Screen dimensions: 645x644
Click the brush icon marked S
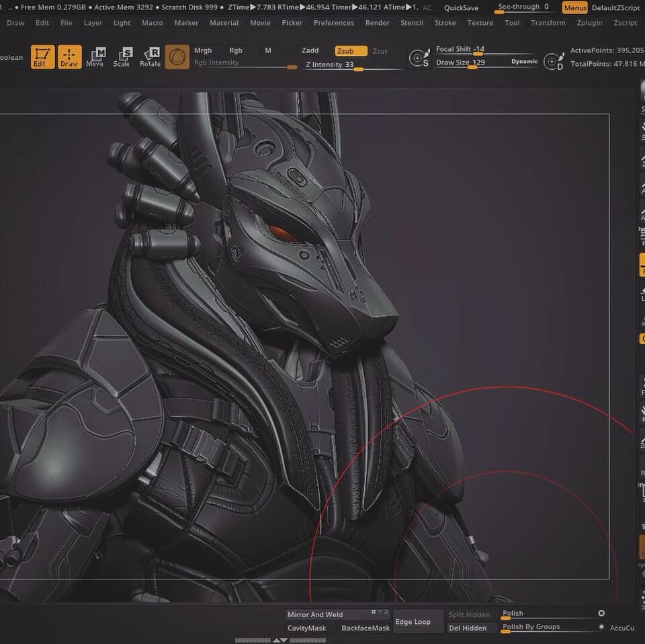point(419,58)
